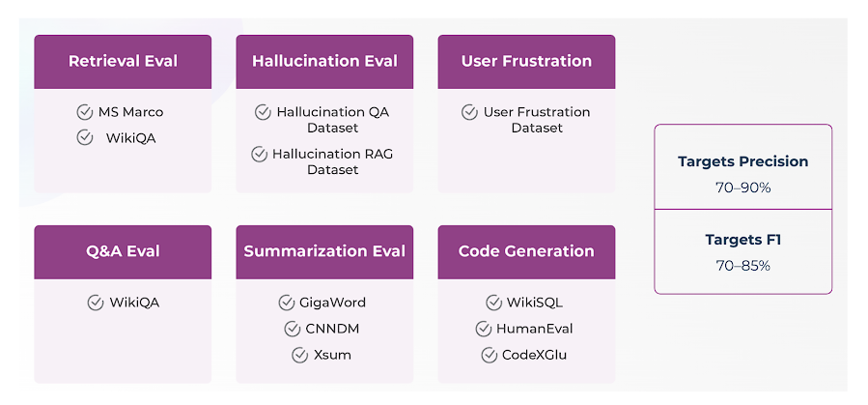
Task: Open the User Frustration card header
Action: pyautogui.click(x=526, y=62)
